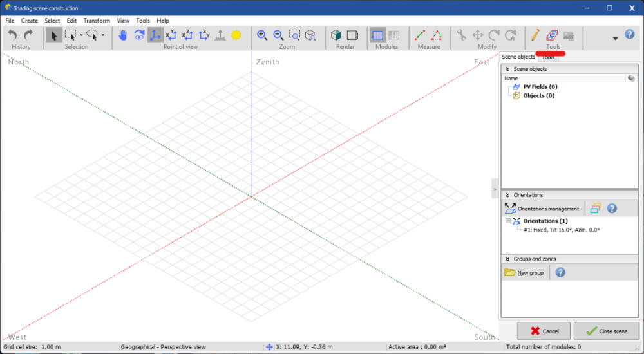Click the New group button
This screenshot has width=644, height=354.
pos(525,273)
